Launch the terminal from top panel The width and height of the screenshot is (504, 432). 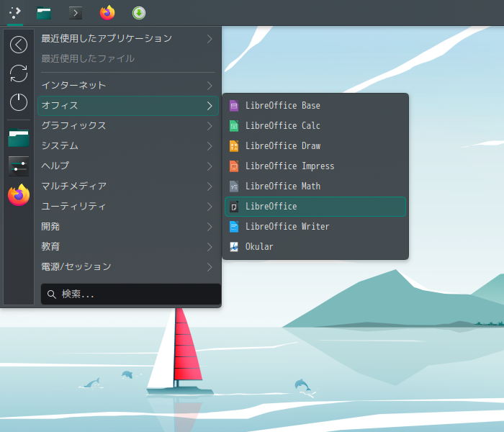coord(76,13)
